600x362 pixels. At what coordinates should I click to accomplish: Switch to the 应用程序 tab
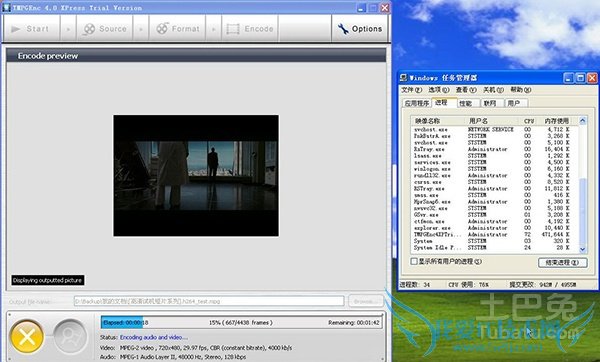click(417, 103)
